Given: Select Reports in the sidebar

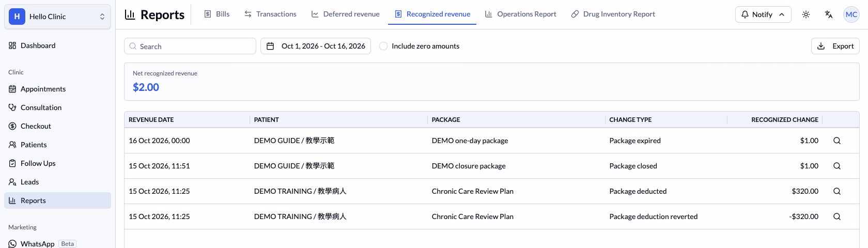Looking at the screenshot, I should 57,200.
